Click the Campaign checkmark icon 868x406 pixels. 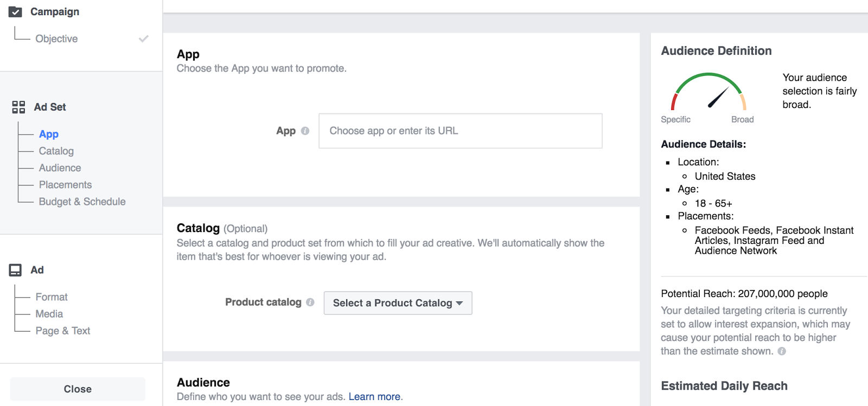click(15, 12)
